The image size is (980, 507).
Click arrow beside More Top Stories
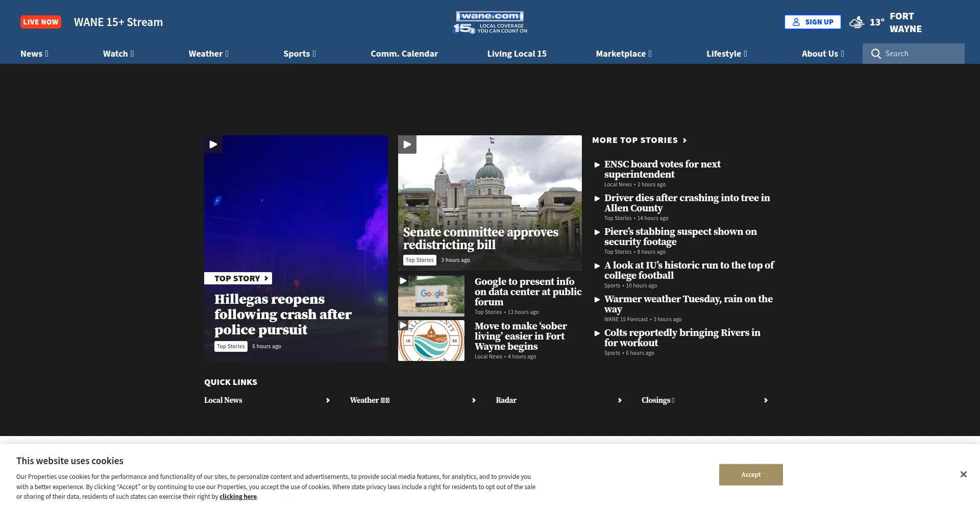coord(685,140)
